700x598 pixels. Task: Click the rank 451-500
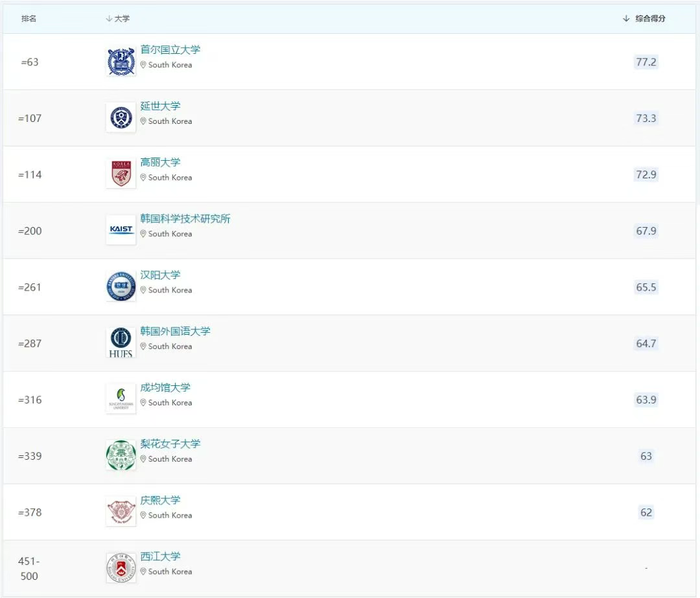(x=29, y=569)
